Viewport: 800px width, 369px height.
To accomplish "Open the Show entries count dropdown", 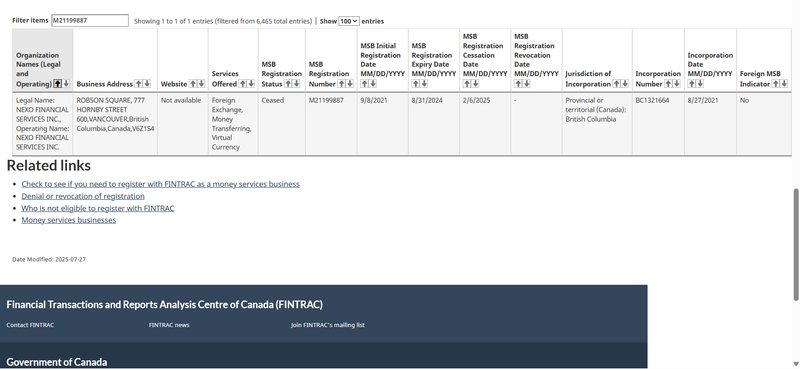I will click(x=349, y=21).
